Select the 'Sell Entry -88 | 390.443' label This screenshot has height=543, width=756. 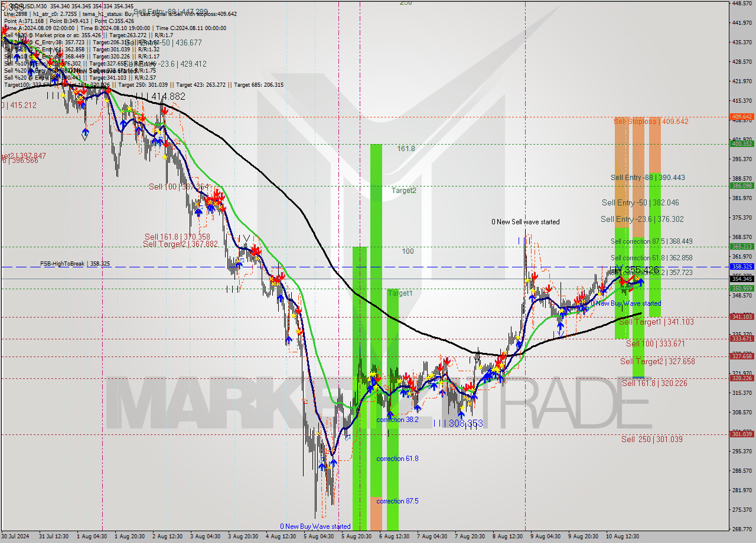[648, 178]
